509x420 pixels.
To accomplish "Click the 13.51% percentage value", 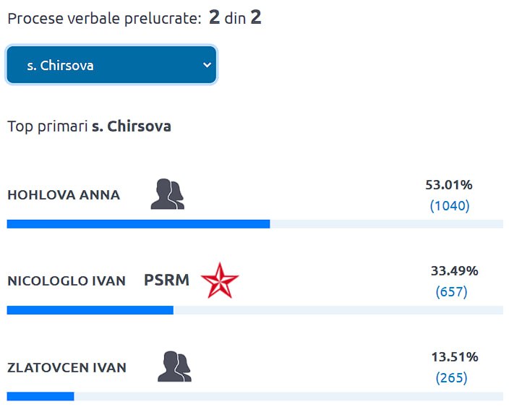I will [x=455, y=356].
